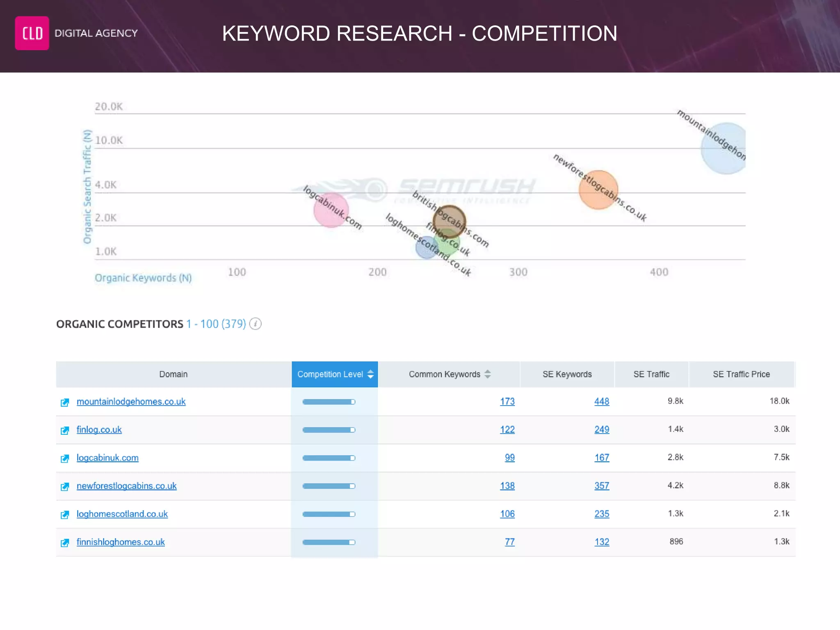This screenshot has width=840, height=630.
Task: Click competition level bar for mountainlodgehomes.co.uk
Action: (329, 402)
